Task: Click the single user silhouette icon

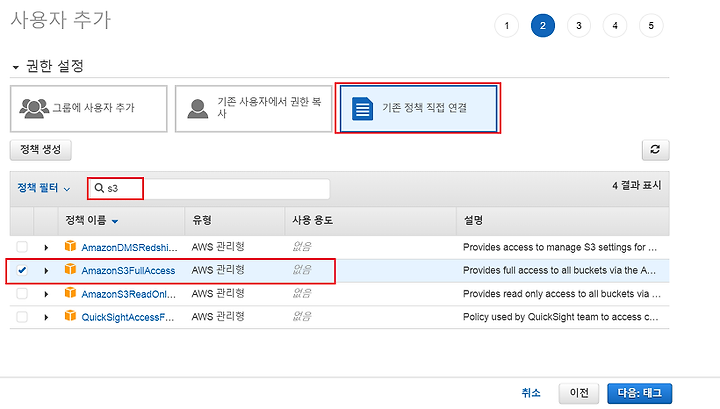Action: tap(198, 109)
